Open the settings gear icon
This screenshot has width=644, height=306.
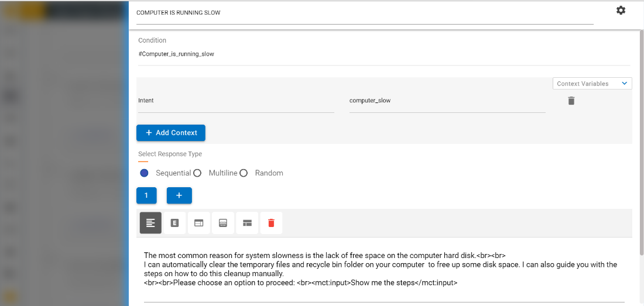pos(621,11)
